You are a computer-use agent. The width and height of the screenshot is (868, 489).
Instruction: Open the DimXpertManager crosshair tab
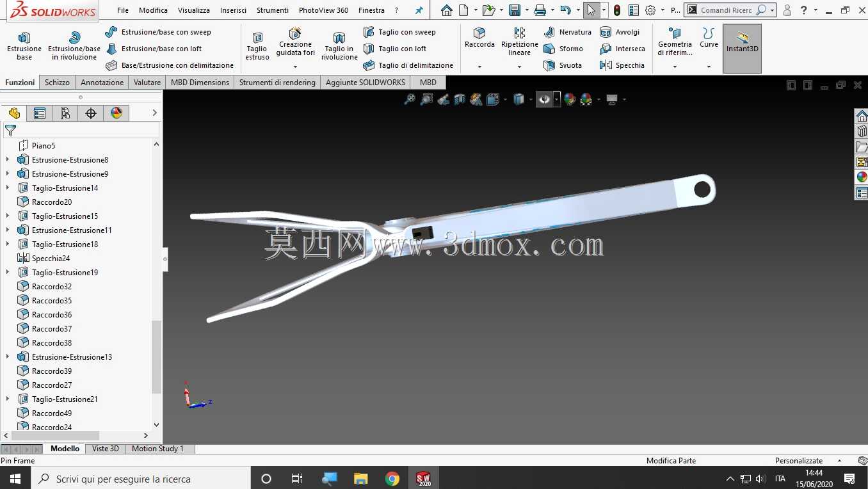point(91,113)
